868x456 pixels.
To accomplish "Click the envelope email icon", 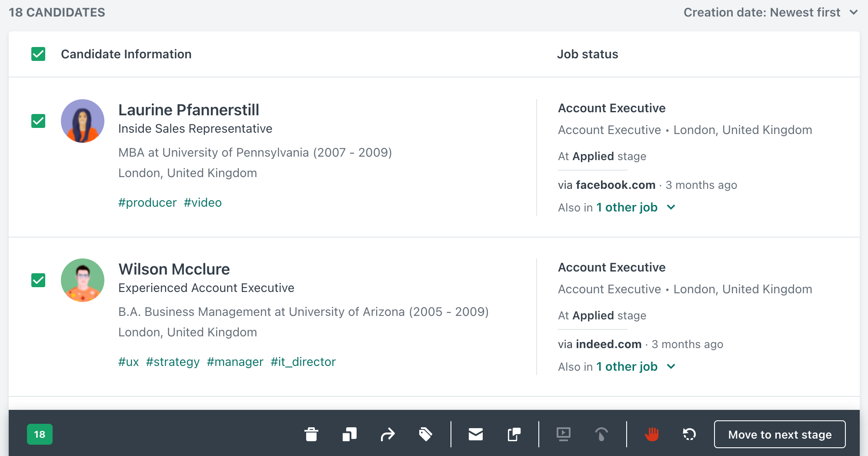I will (x=476, y=434).
